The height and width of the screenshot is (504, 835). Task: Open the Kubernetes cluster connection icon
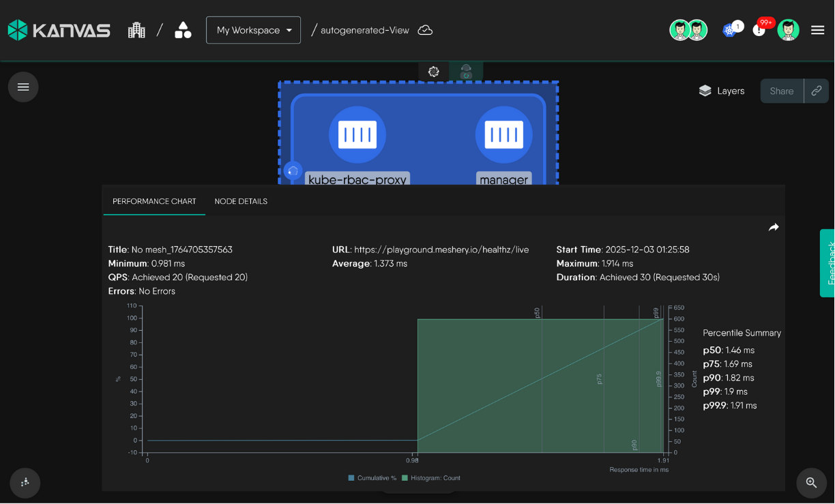[731, 30]
